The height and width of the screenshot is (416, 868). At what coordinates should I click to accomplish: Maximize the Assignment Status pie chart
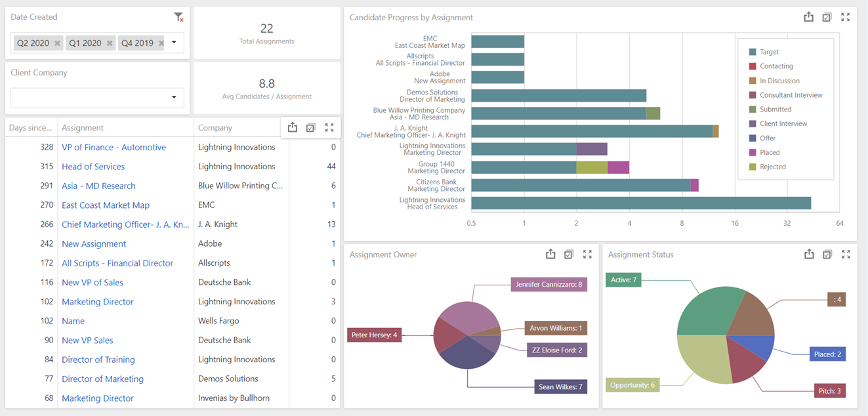pos(846,255)
